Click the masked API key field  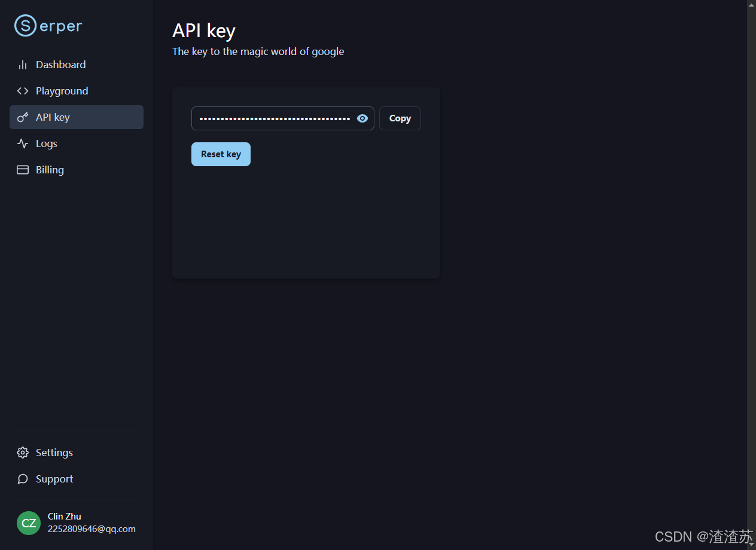coord(283,118)
